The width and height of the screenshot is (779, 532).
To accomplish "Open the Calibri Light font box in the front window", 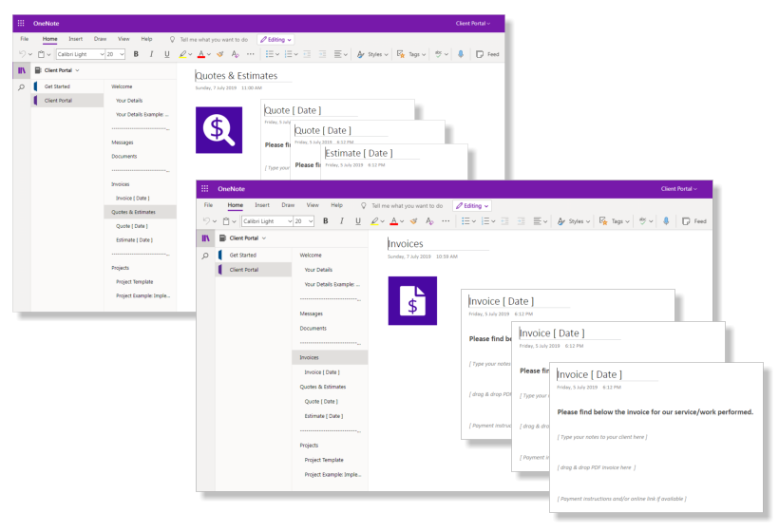I will pos(267,221).
